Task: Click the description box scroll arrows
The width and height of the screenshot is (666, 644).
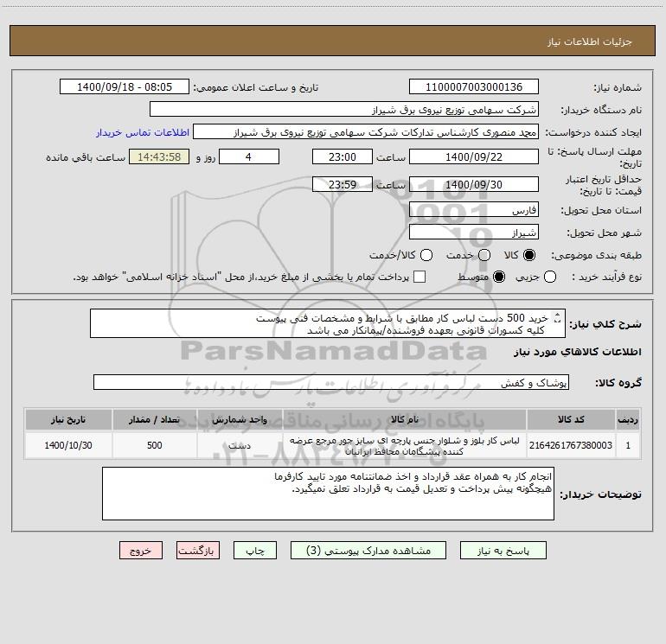Action: 558,318
